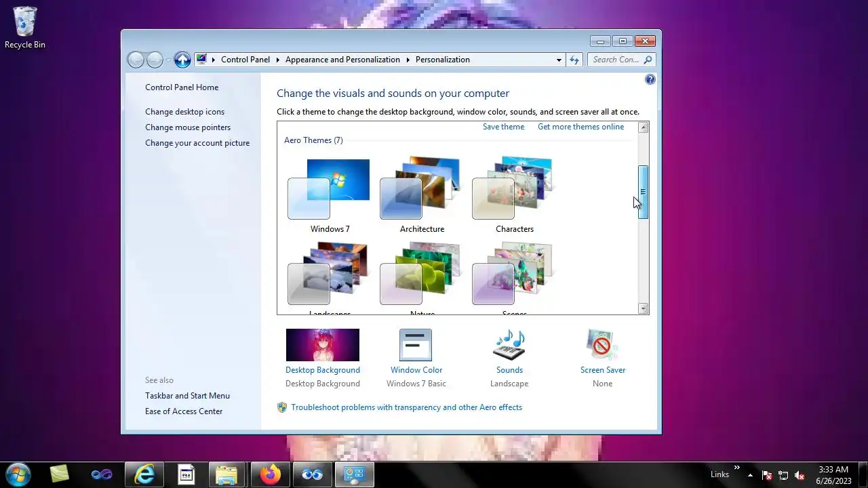The height and width of the screenshot is (488, 868).
Task: Click the Aero Themes (7) group header
Action: point(313,140)
